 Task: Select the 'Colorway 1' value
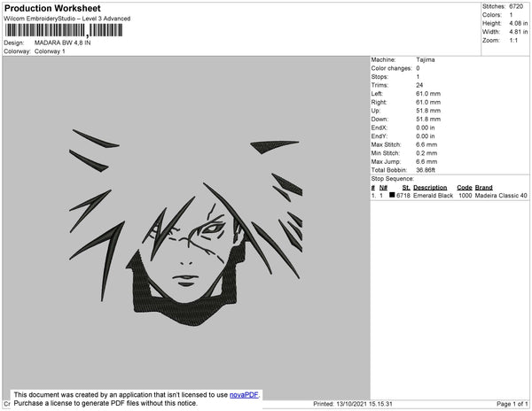click(50, 51)
